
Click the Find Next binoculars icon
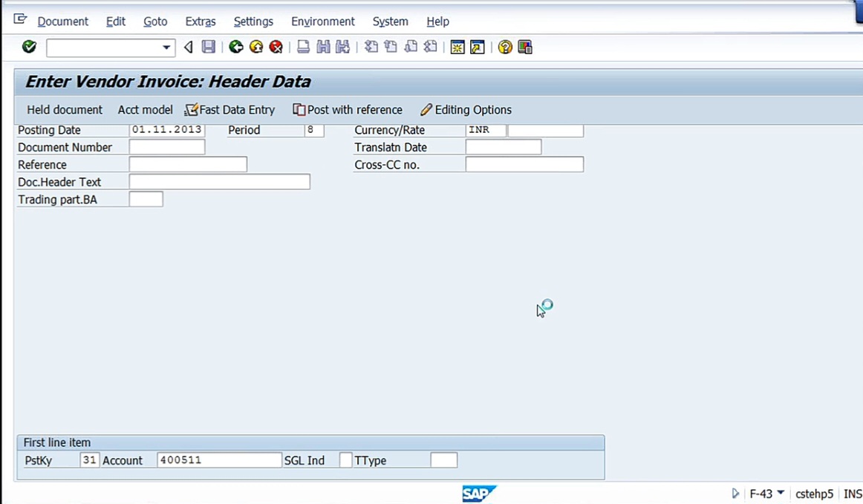pyautogui.click(x=343, y=48)
